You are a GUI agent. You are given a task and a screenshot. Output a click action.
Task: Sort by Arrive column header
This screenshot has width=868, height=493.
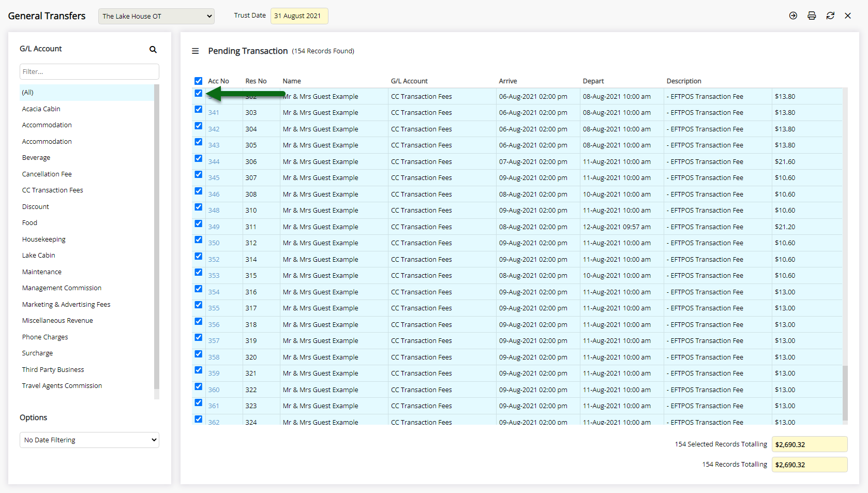pos(508,81)
